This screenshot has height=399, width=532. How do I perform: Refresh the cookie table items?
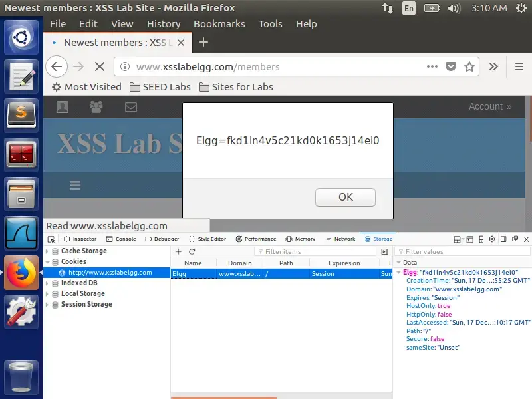(192, 251)
